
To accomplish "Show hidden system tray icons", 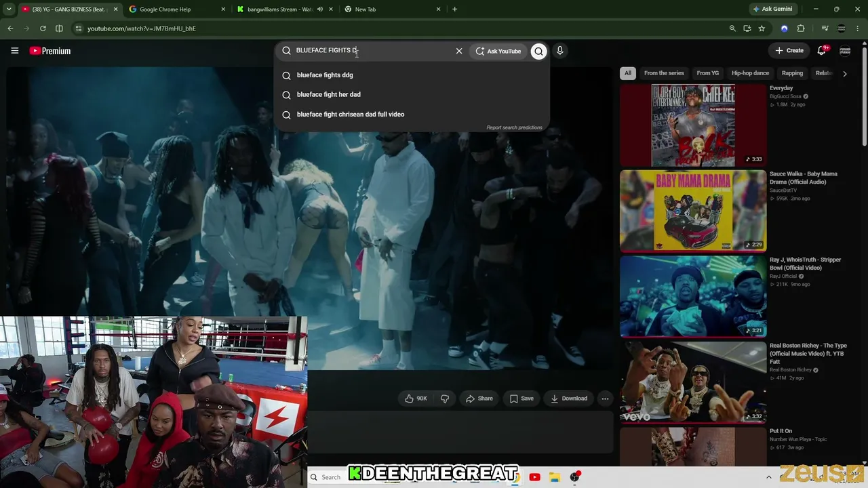I will pos(768,477).
